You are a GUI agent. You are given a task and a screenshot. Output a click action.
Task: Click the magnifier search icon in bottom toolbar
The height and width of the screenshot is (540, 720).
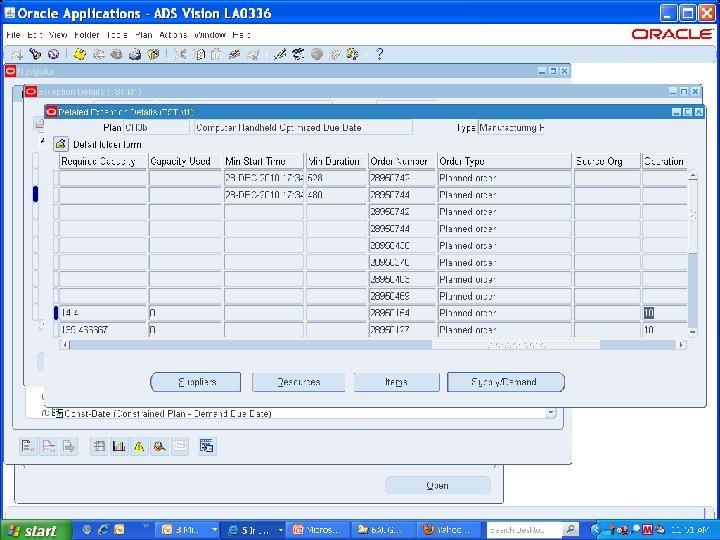tap(159, 446)
